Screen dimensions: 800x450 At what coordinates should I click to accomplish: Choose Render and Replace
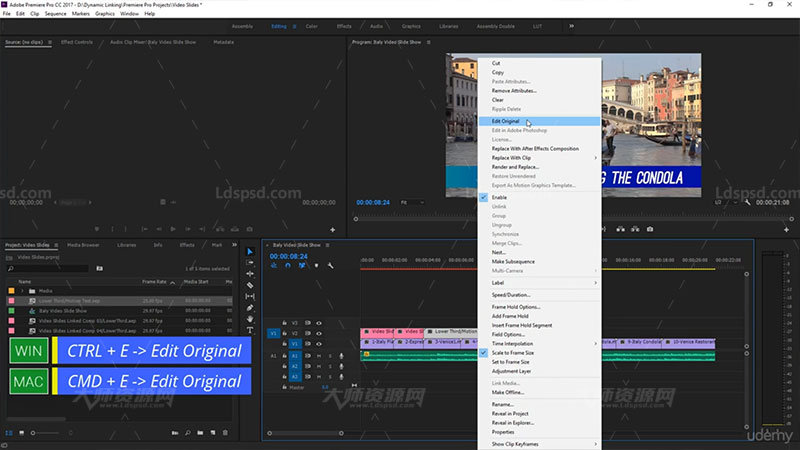pyautogui.click(x=539, y=167)
